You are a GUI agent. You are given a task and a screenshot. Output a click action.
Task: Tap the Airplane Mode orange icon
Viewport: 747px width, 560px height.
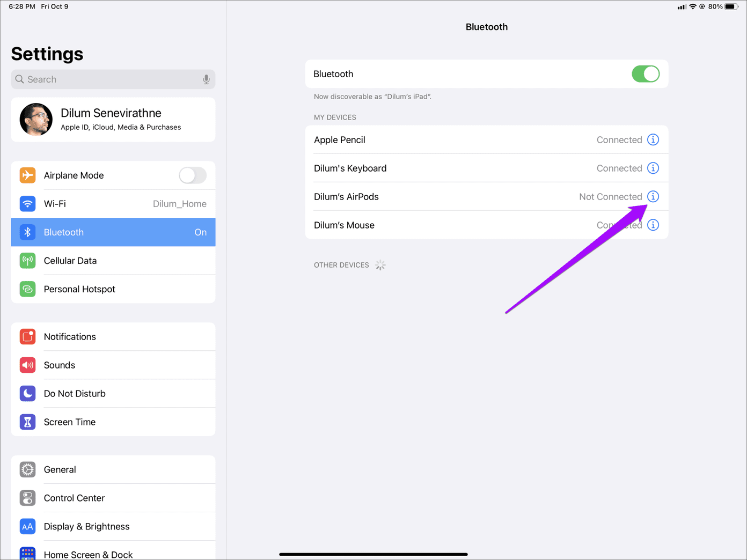tap(27, 175)
